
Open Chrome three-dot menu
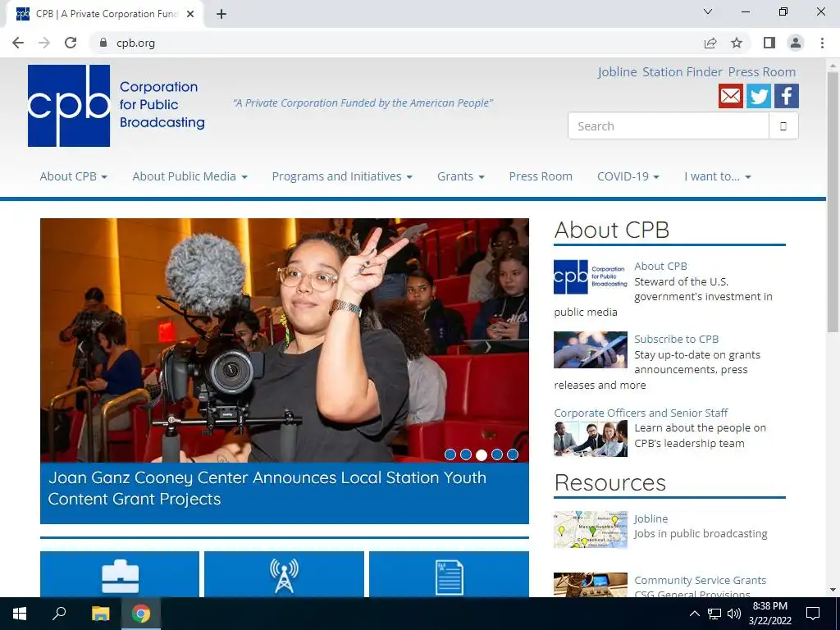tap(822, 43)
